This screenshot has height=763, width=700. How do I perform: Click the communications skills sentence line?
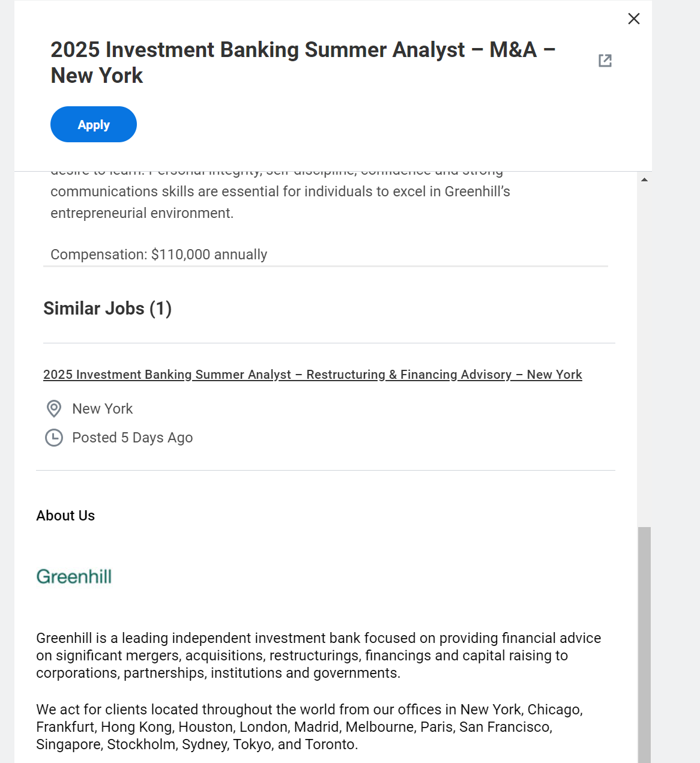(280, 192)
